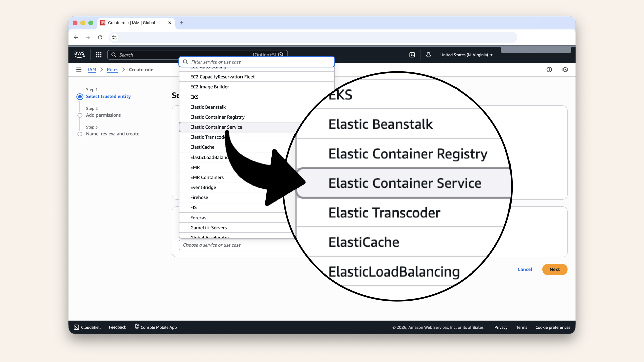The width and height of the screenshot is (644, 362).
Task: Open CloudShell from the top navigation bar
Action: tap(412, 54)
